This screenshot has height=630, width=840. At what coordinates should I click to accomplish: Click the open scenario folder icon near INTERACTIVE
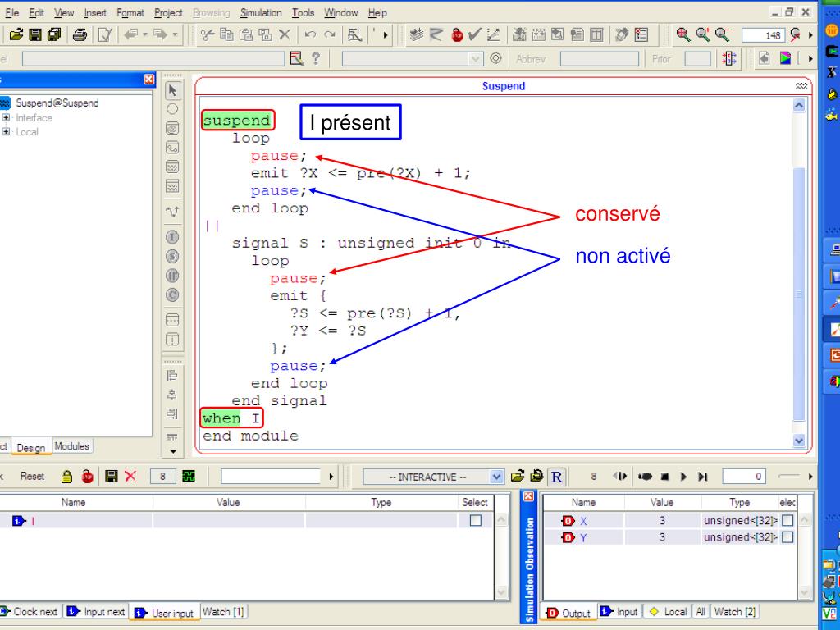pos(518,476)
